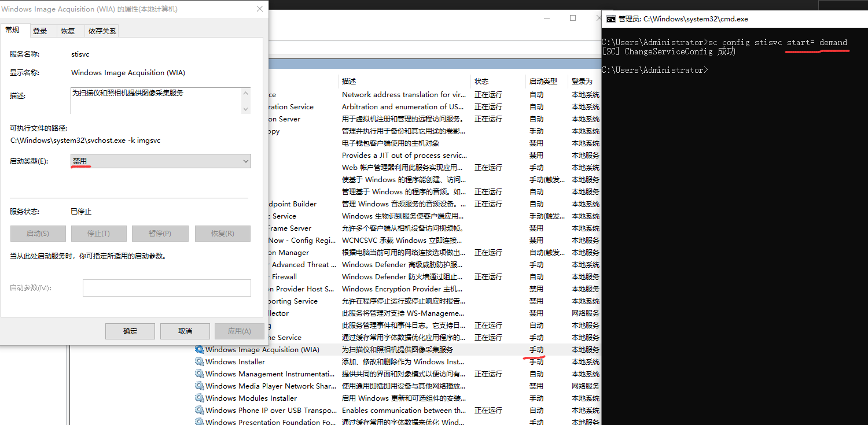868x425 pixels.
Task: Click the 'Frame Server' service name in list
Action: pyautogui.click(x=289, y=228)
